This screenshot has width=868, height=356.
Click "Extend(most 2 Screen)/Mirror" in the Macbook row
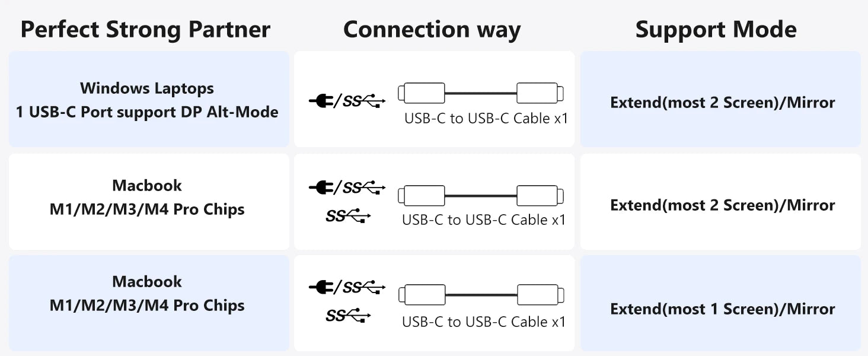click(x=722, y=205)
